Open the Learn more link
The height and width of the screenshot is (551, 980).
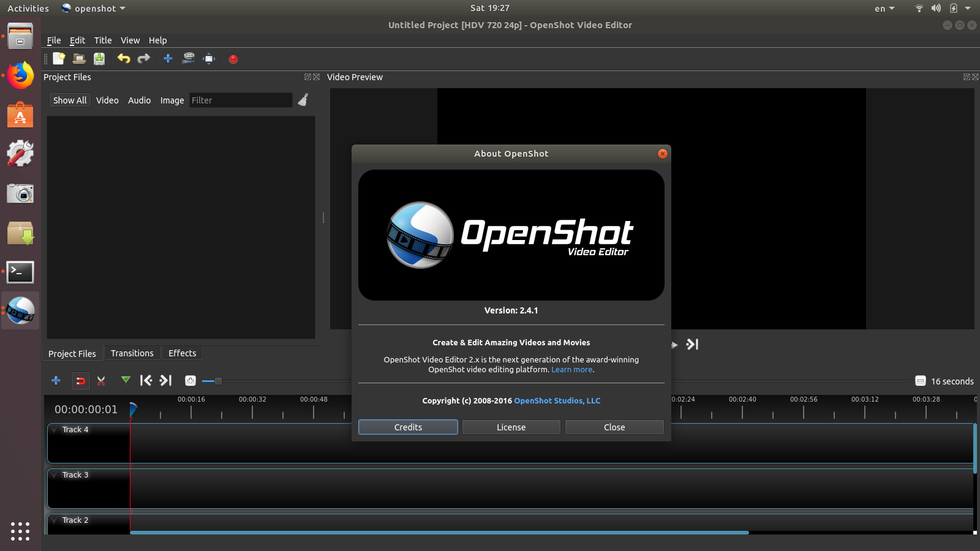click(571, 369)
